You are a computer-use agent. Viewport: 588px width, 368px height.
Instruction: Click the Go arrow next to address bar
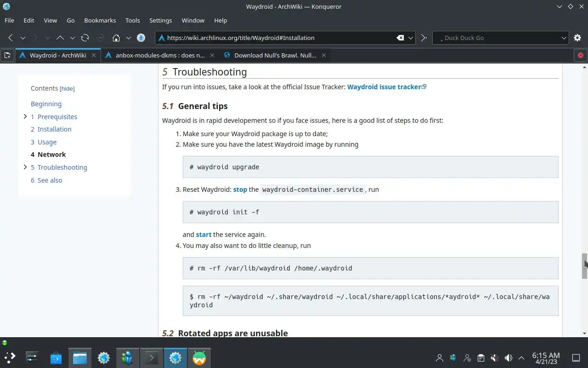tap(424, 38)
